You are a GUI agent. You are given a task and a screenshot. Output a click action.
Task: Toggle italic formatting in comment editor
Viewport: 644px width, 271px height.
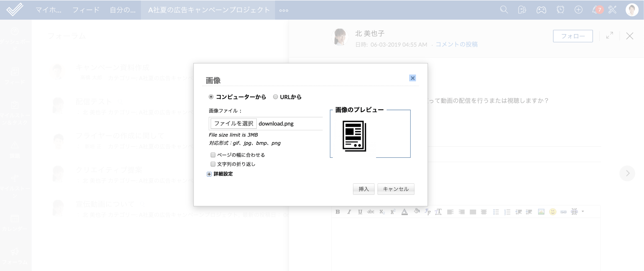pos(349,212)
